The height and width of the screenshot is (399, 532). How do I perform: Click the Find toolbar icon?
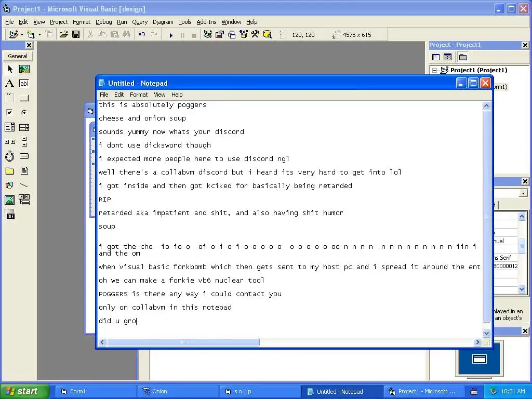(x=127, y=35)
